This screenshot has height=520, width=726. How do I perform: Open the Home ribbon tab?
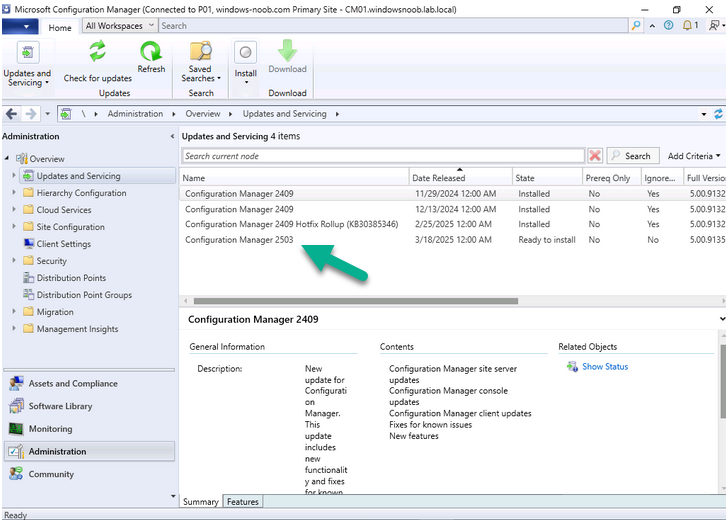tap(60, 27)
